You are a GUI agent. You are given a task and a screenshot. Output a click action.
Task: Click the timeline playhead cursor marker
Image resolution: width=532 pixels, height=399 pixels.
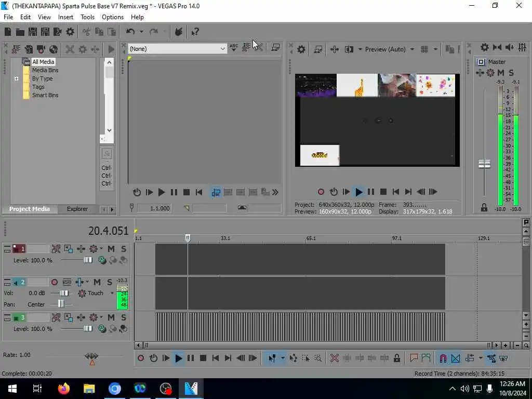pyautogui.click(x=188, y=238)
